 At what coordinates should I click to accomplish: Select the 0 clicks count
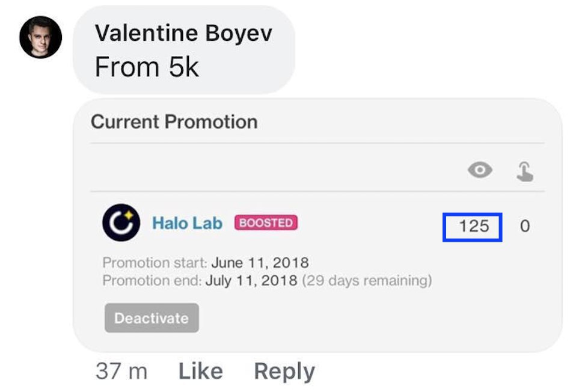tap(525, 227)
